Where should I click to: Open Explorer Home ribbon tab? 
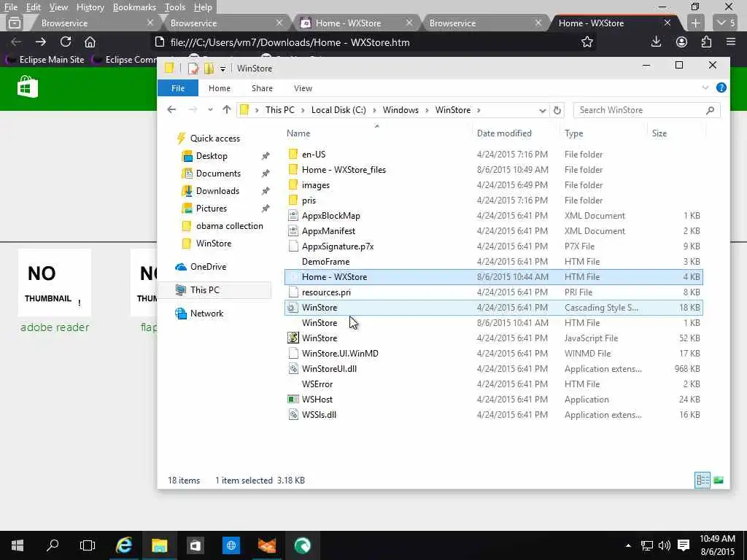click(219, 88)
